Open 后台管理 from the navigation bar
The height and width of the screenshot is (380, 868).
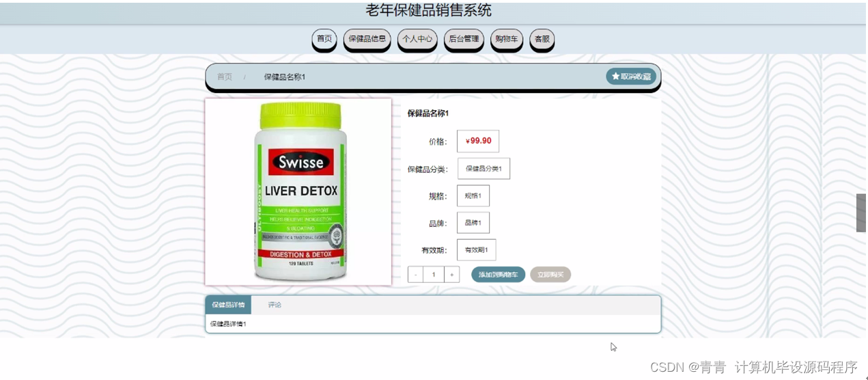click(464, 39)
